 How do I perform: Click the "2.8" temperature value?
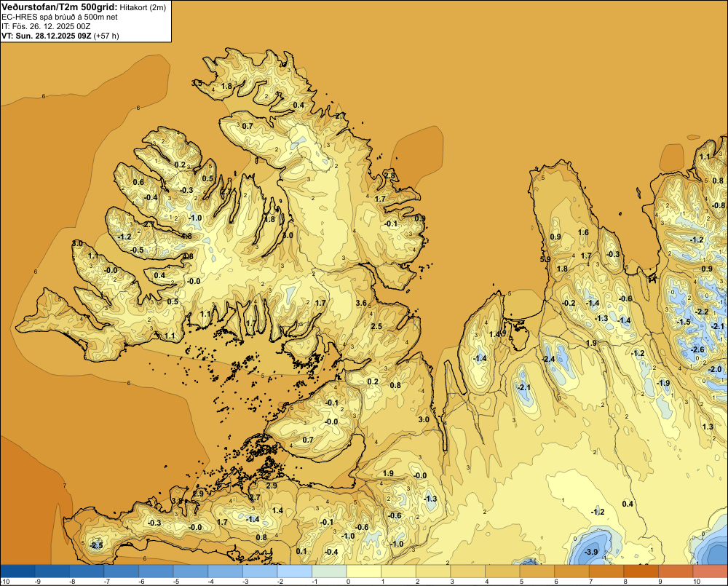click(x=390, y=175)
